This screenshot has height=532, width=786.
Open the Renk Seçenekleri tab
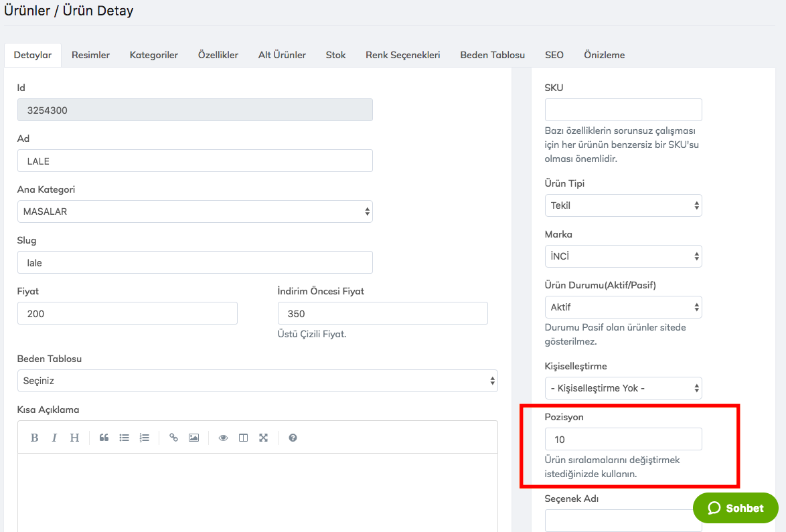402,55
